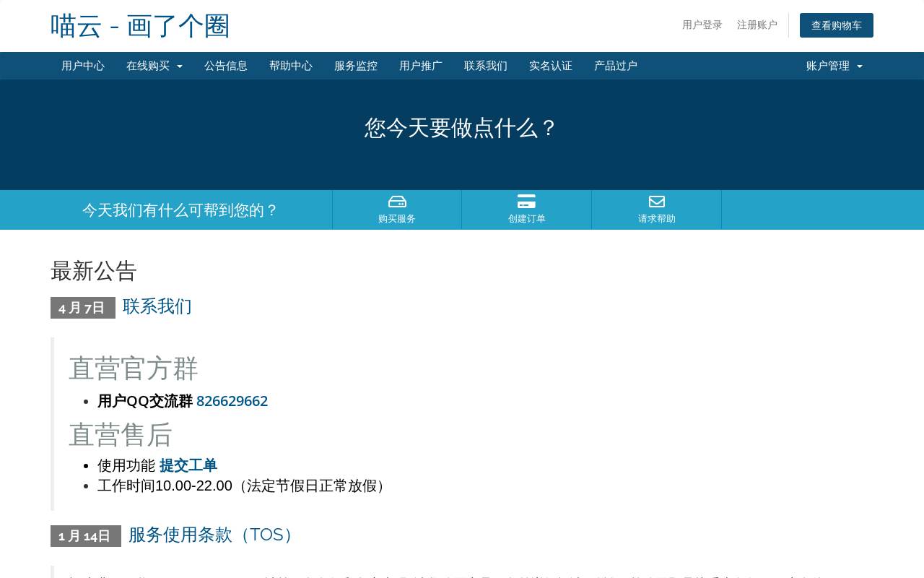Go to 公告信息 menu item
This screenshot has height=578, width=924.
226,66
